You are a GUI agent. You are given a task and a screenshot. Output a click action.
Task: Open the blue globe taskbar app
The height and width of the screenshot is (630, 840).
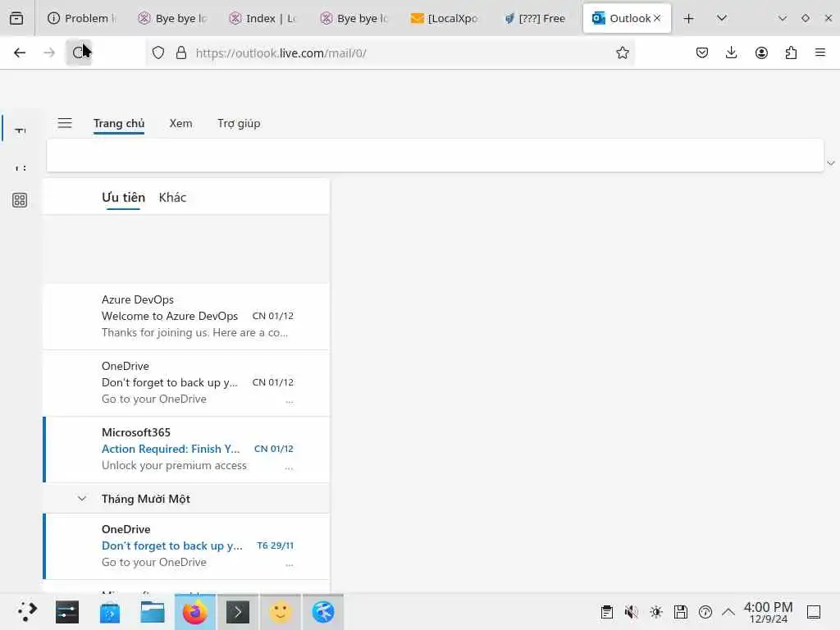323,612
